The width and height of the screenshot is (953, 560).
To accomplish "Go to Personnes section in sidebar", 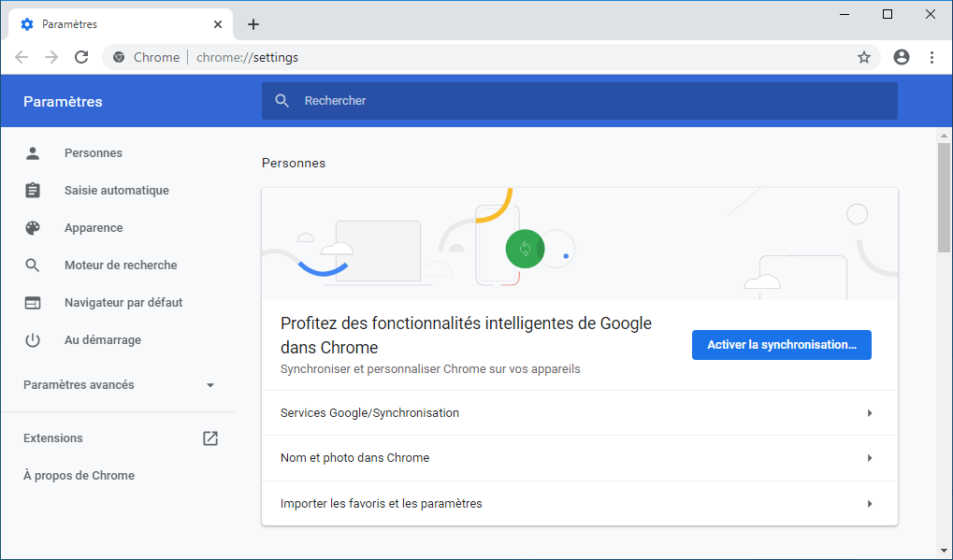I will tap(93, 153).
